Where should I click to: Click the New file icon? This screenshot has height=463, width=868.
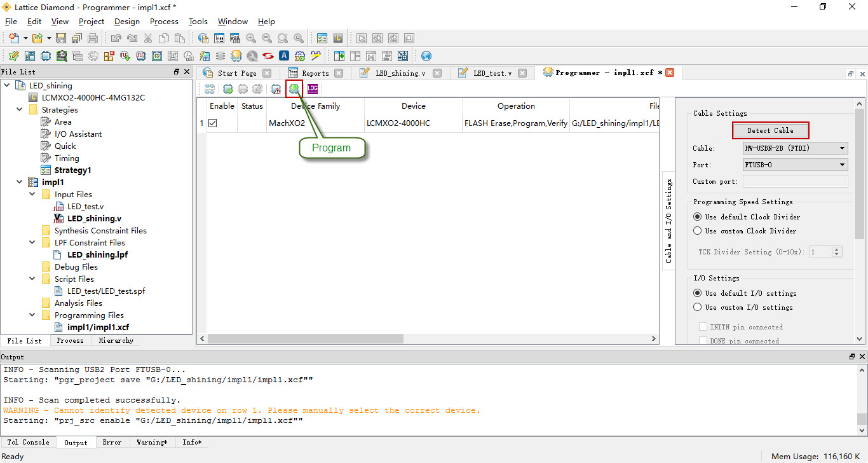coord(14,38)
